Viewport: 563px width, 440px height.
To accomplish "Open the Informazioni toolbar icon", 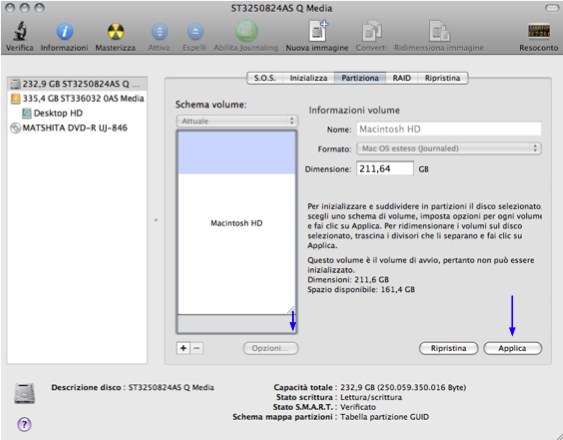I will tap(64, 32).
